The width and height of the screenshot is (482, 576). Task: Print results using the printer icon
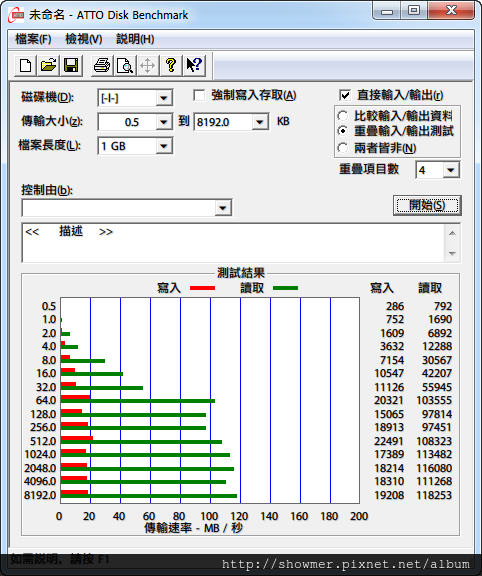[x=102, y=66]
